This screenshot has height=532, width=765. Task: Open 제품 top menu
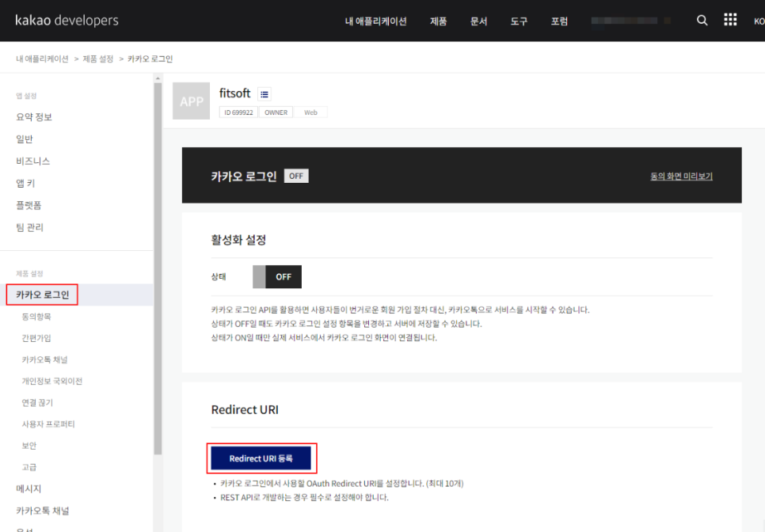tap(438, 21)
